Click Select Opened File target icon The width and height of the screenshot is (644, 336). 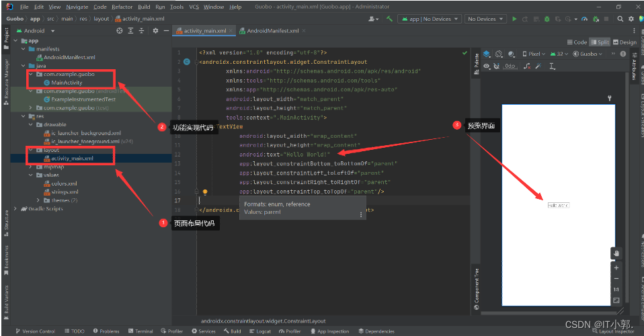click(120, 30)
